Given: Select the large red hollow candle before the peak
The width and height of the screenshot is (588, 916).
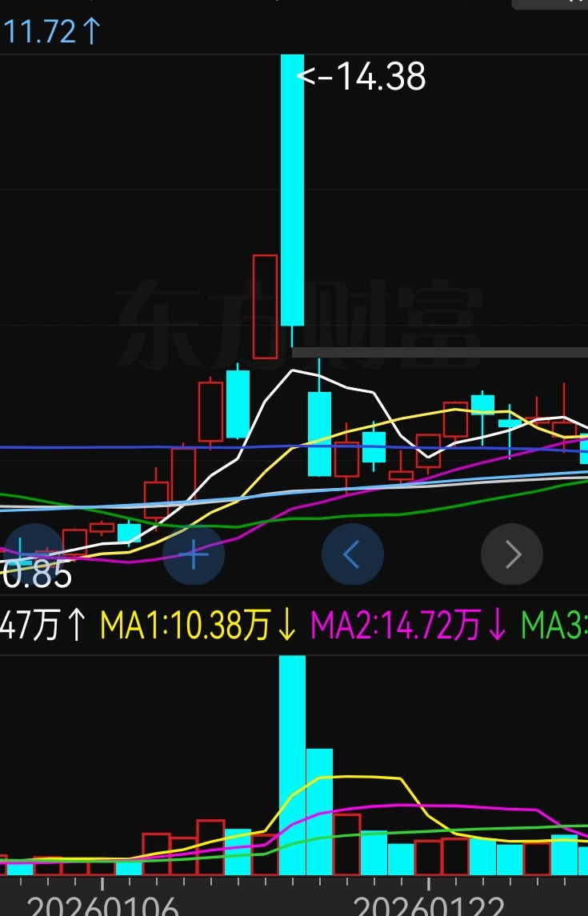Looking at the screenshot, I should coord(265,306).
